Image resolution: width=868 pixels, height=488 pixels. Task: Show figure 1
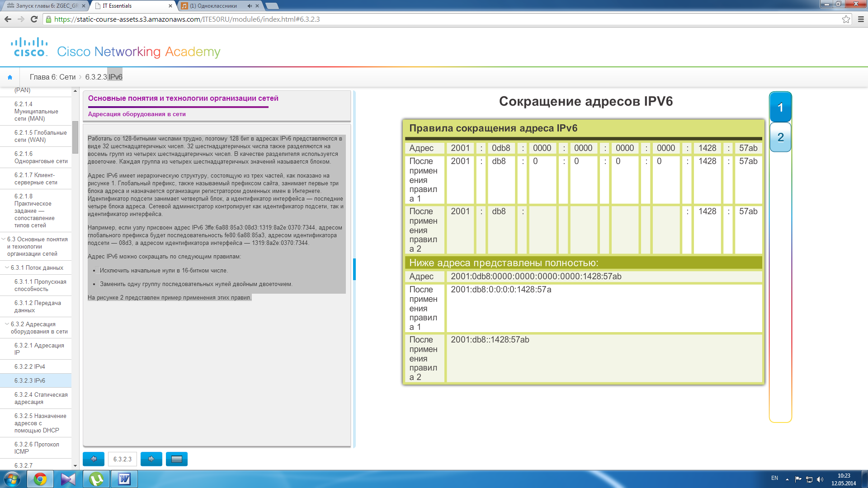(x=780, y=108)
